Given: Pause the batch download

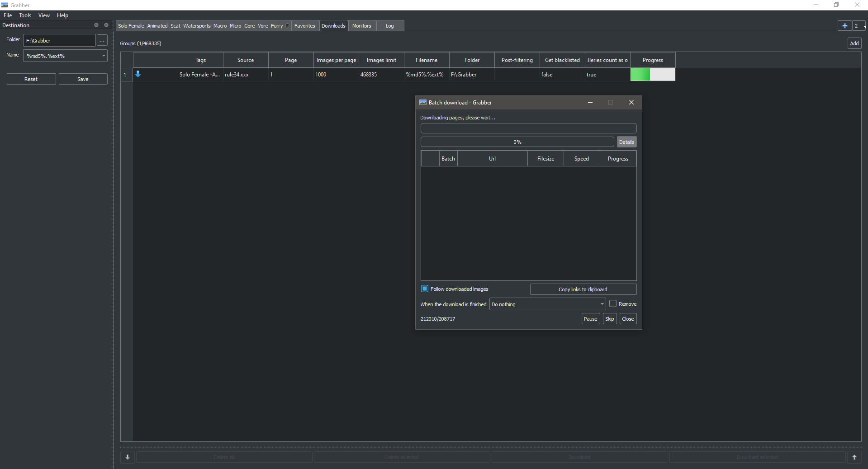Looking at the screenshot, I should pyautogui.click(x=590, y=319).
